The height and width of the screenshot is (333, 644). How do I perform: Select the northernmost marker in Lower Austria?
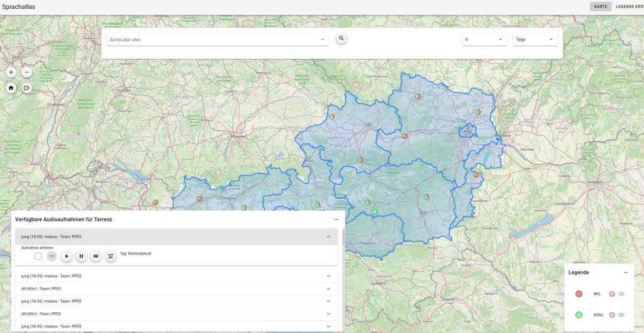click(418, 96)
